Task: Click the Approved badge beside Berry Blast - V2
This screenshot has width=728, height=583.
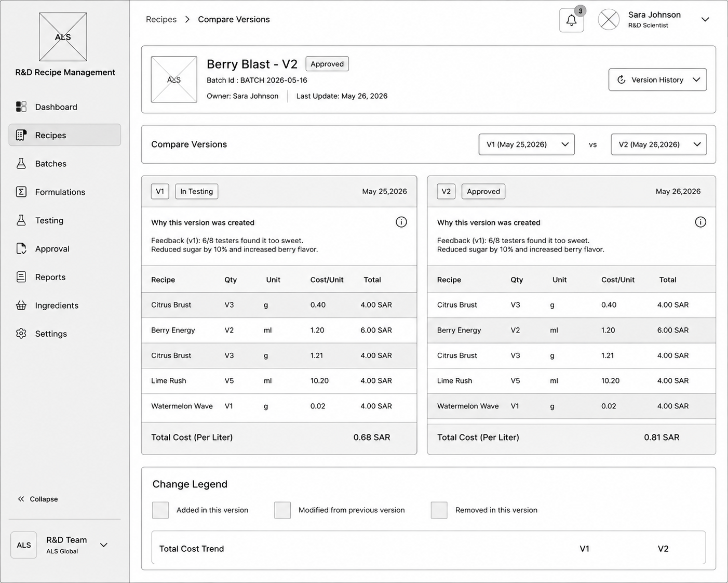Action: (x=327, y=64)
